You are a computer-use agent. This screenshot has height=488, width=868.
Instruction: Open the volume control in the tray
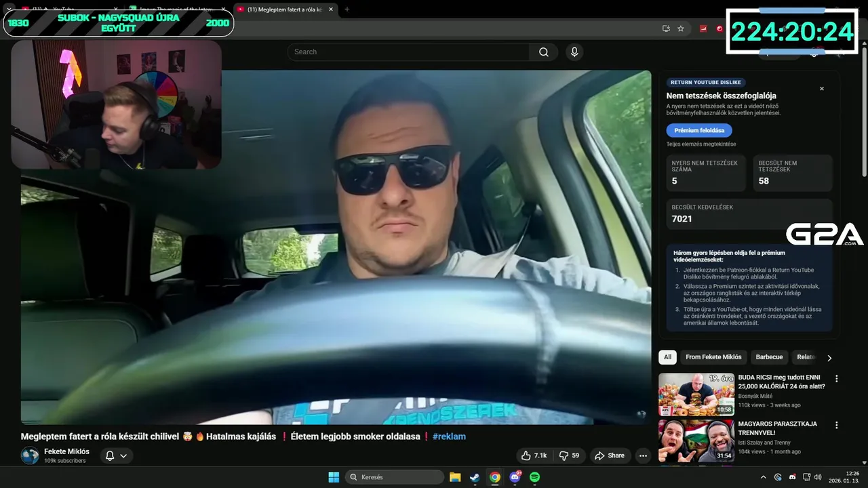(818, 477)
